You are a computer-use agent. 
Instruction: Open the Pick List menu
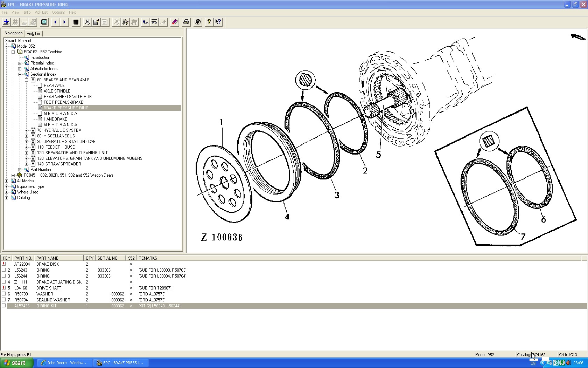coord(41,12)
